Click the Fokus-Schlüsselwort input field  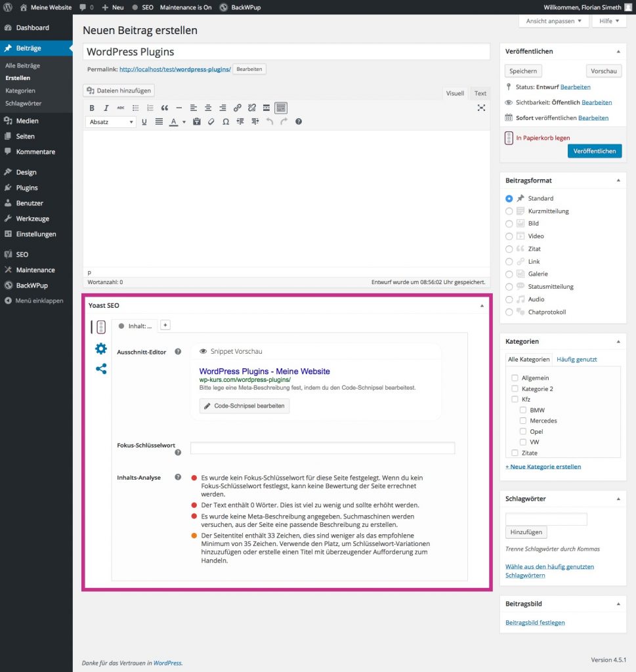click(x=322, y=448)
